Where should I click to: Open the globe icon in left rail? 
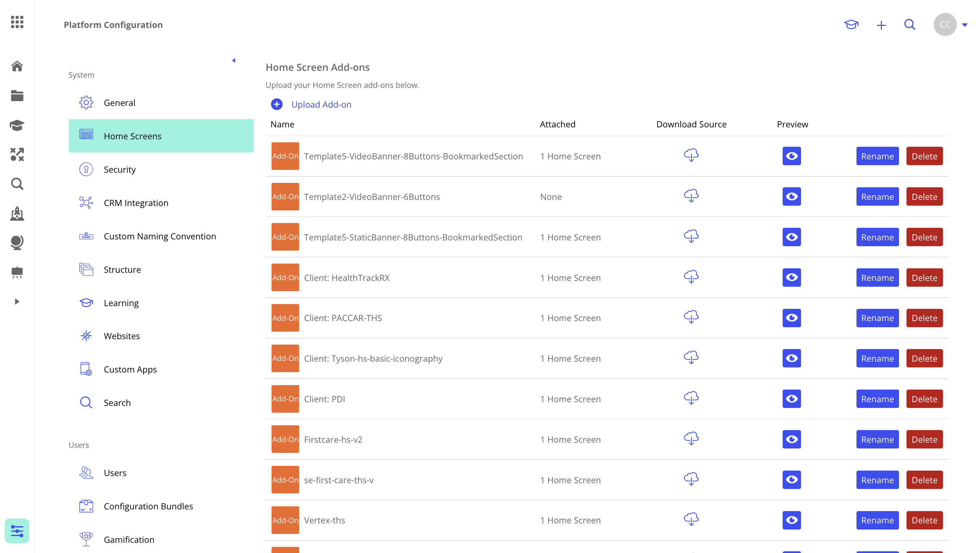pyautogui.click(x=17, y=242)
